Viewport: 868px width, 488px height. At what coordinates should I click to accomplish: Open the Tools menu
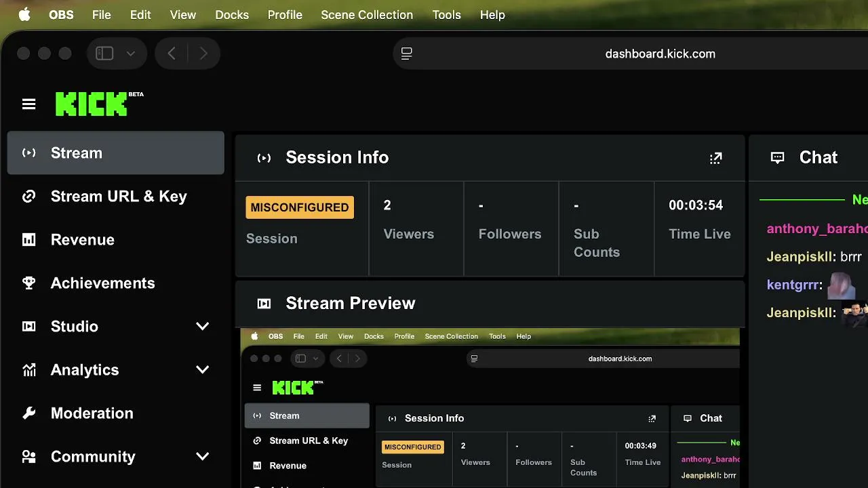point(447,15)
